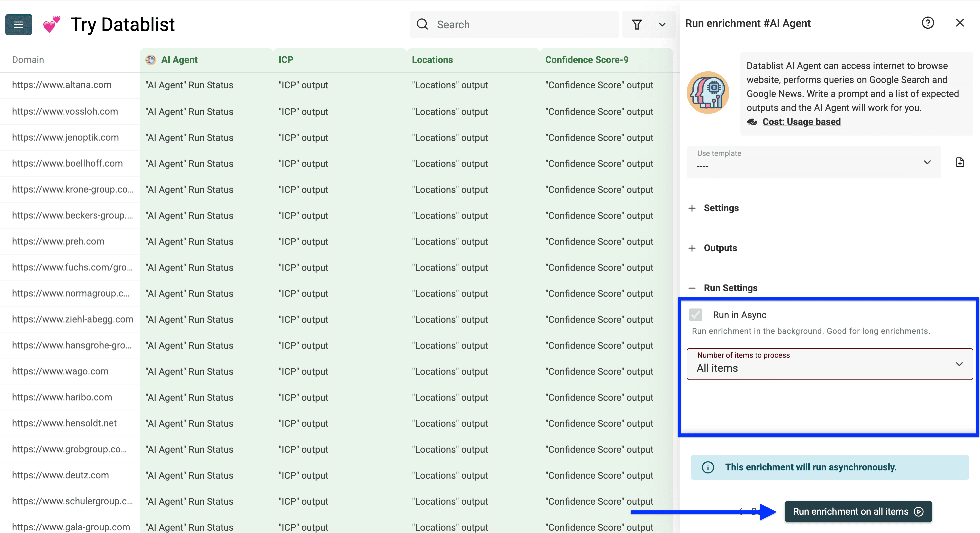Click the robot icon in the AI Agent column header
The image size is (980, 533).
(151, 60)
